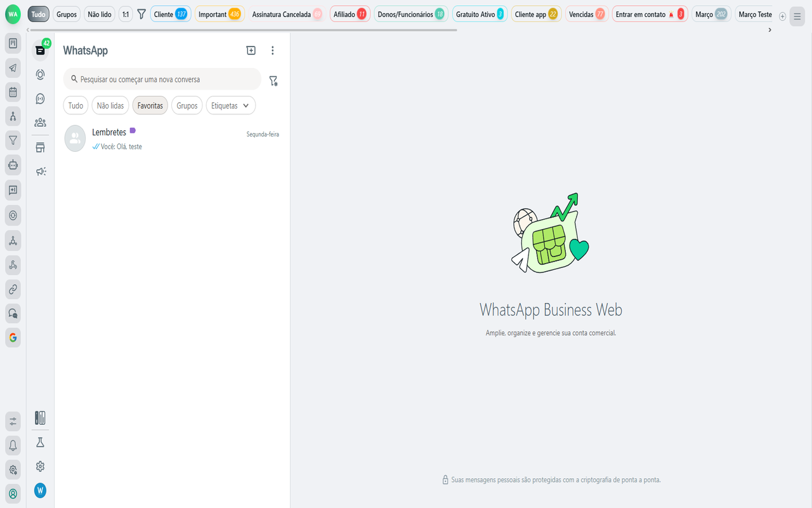Select the Tudo tab in top bar
812x508 pixels.
39,14
